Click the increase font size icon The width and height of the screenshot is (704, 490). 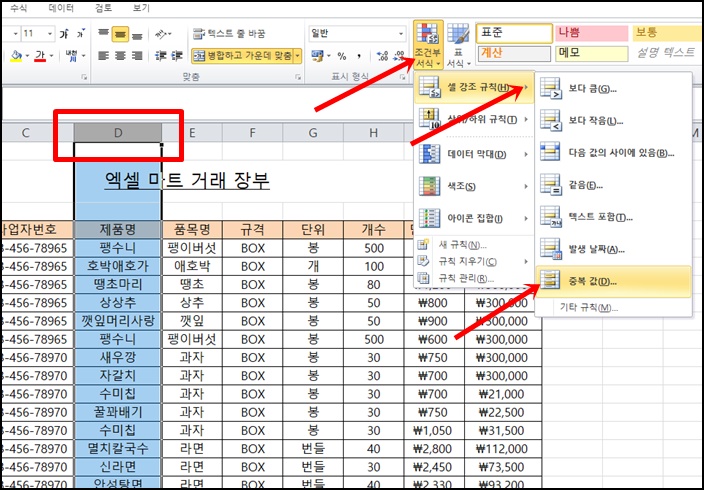pos(64,34)
